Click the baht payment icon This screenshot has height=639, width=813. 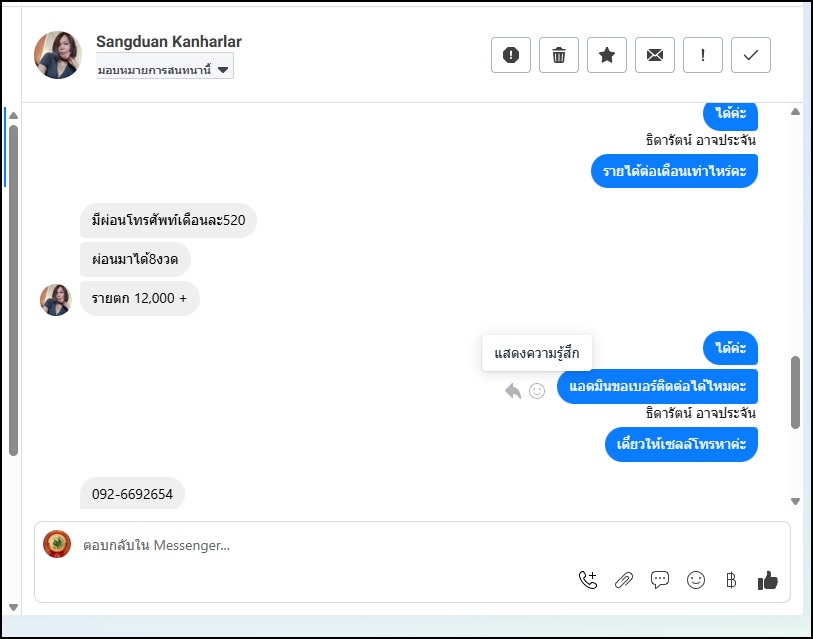point(731,580)
